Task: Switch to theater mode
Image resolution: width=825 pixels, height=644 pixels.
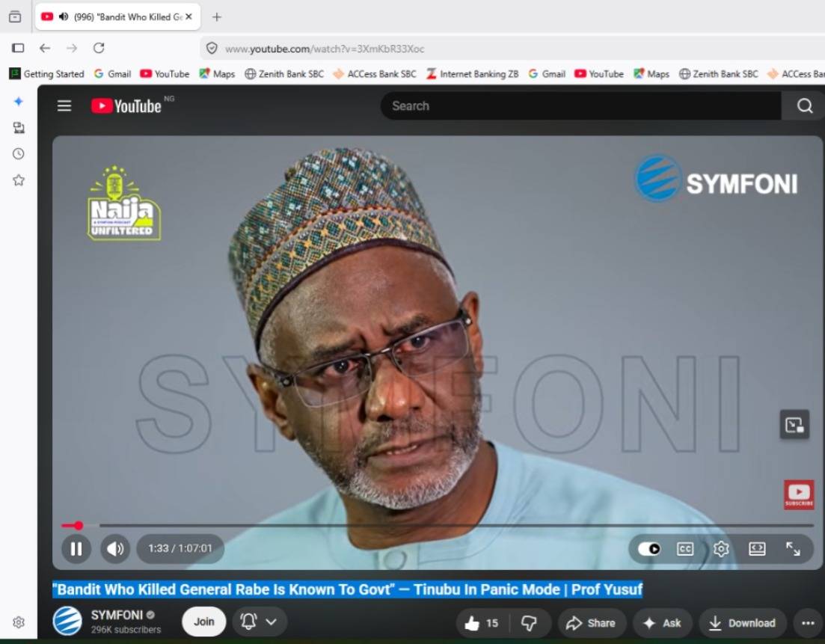Action: coord(757,549)
